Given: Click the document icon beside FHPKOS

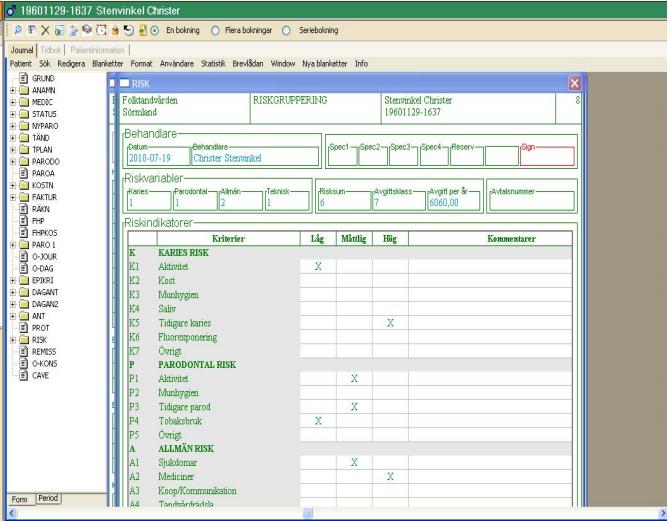Looking at the screenshot, I should tap(24, 233).
